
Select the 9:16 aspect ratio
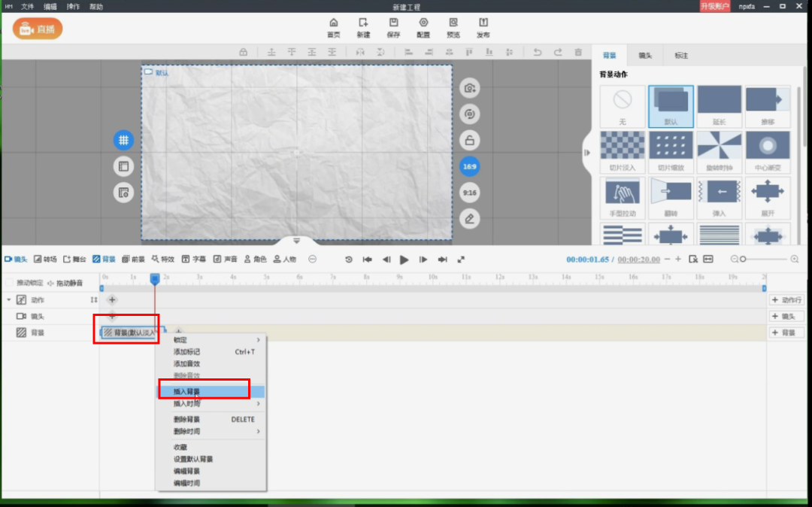pyautogui.click(x=469, y=193)
